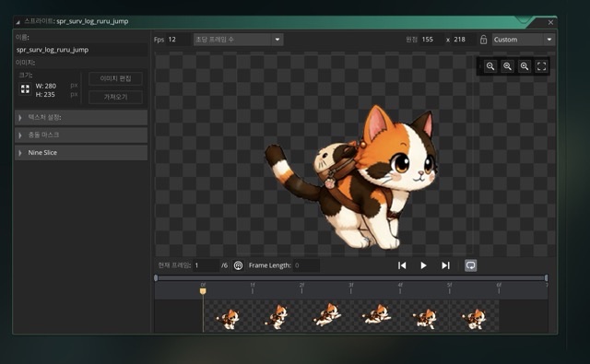Click the origin X field showing 155
The height and width of the screenshot is (364, 590).
point(431,40)
